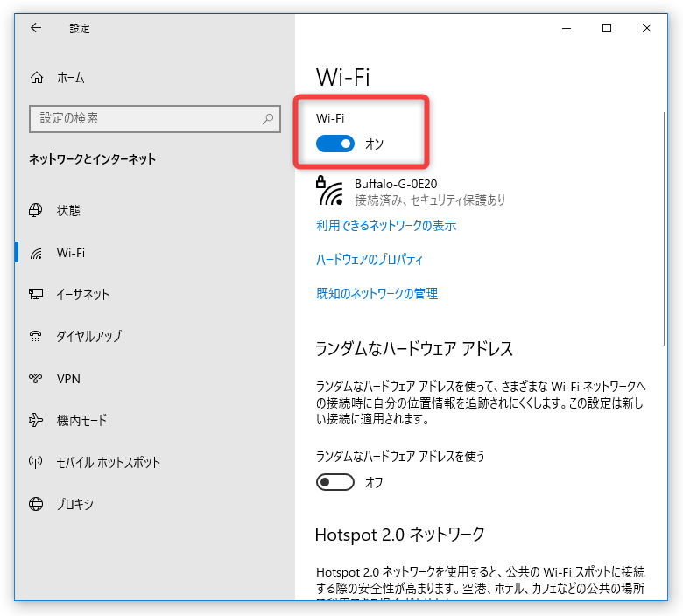Click the Hotspot 2.0 ネットワーク heading

click(x=400, y=535)
